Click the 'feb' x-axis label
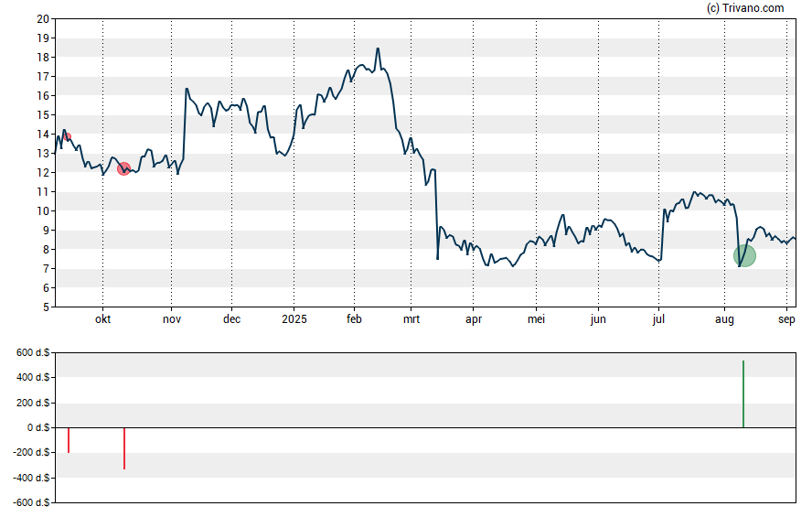Screen dimensions: 812x517 coord(354,319)
